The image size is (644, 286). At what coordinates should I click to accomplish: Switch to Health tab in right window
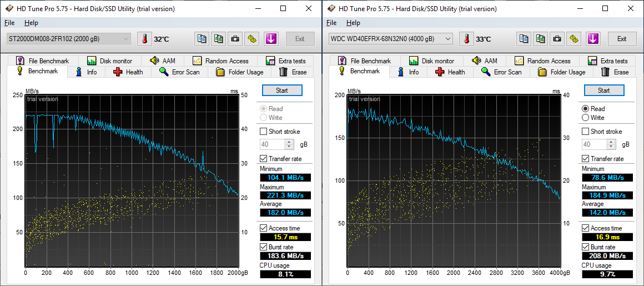[x=450, y=72]
